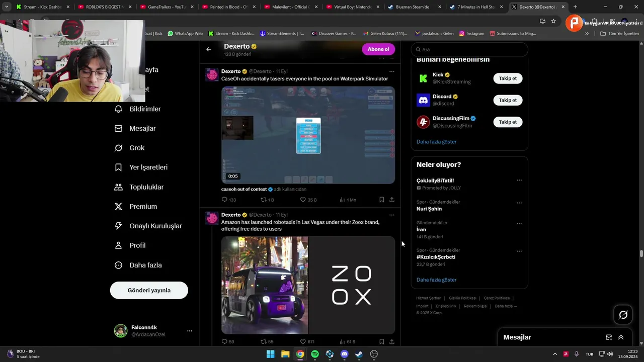Image resolution: width=644 pixels, height=362 pixels.
Task: Switch to Stream - Kick Dashboard tab
Action: 43,7
